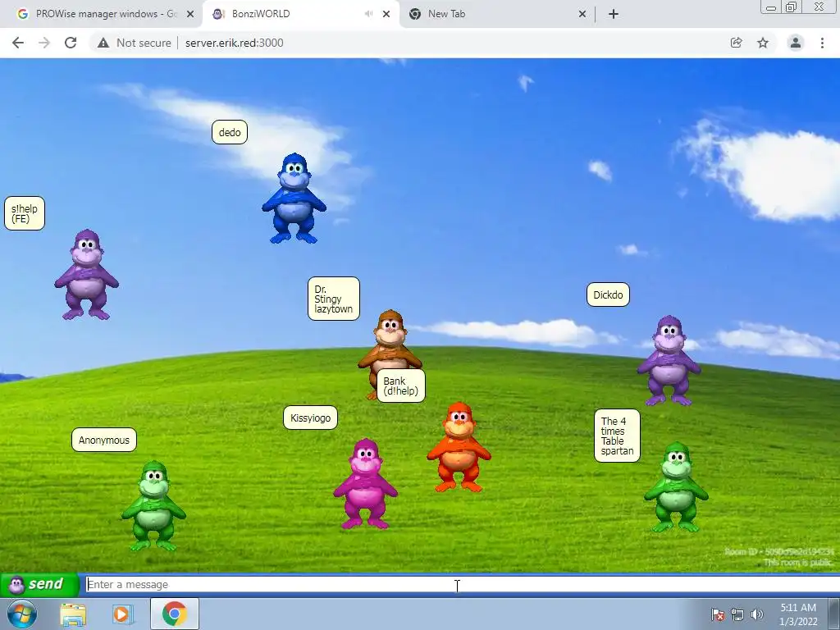Viewport: 840px width, 630px height.
Task: Open the Chrome three-dot menu
Action: [822, 43]
